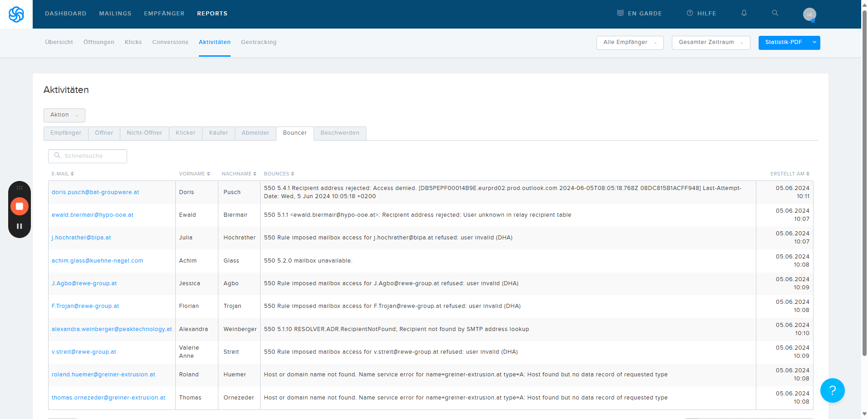Grab the recorder drag handle

point(20,188)
